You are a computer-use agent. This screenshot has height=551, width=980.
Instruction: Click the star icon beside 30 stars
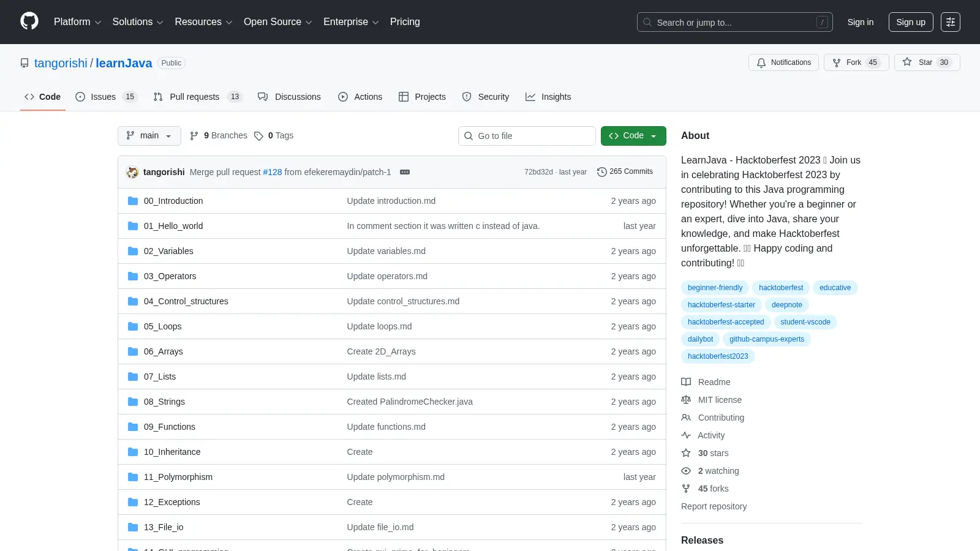click(x=686, y=453)
